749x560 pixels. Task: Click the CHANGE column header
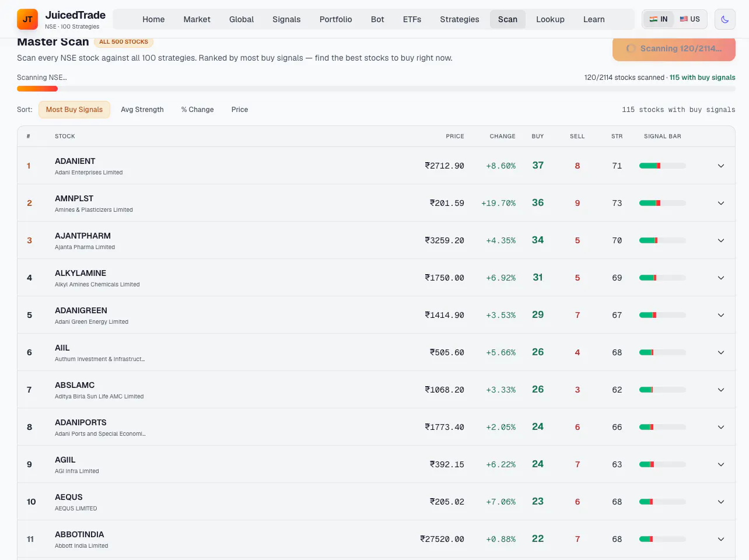pos(502,136)
